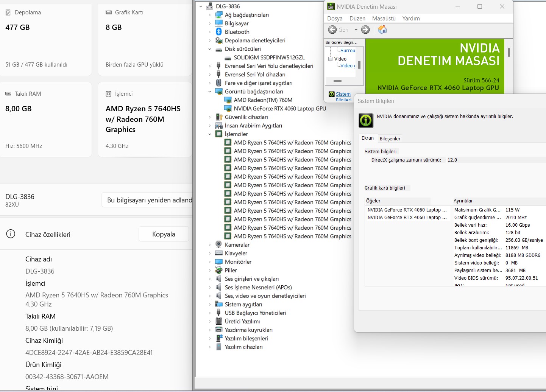Screen dimensions: 546x392
Task: Click the Öğeler column header
Action: coord(398,201)
